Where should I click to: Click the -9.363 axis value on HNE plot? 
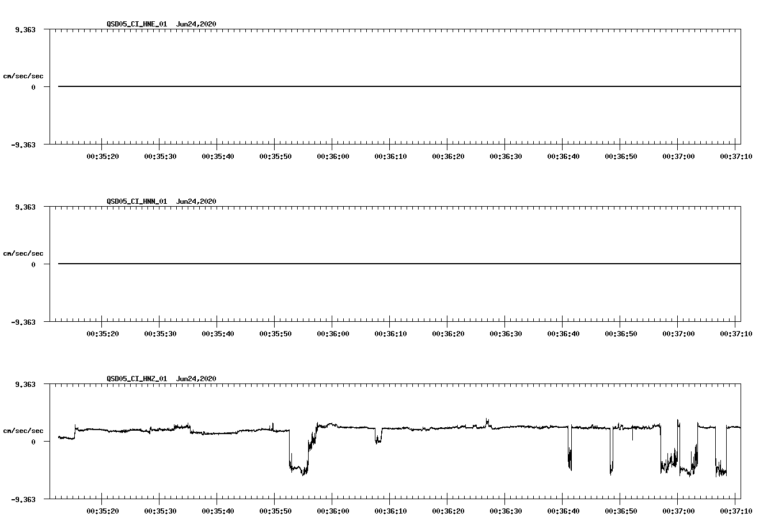(x=23, y=145)
